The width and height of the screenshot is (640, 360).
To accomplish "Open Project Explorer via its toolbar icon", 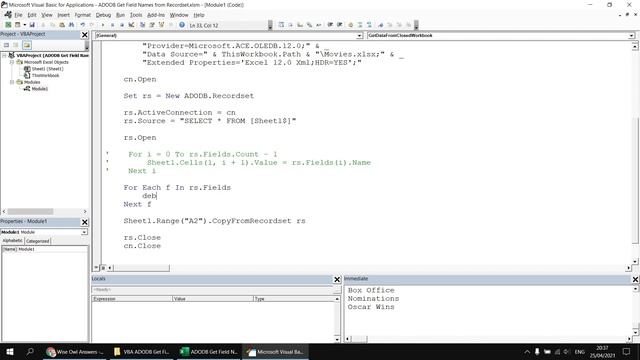I will click(x=142, y=25).
